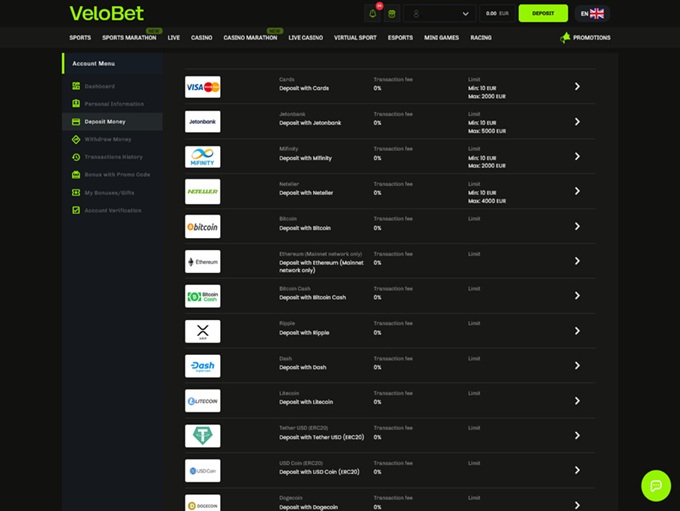Click the Ripple XRP logo
680x511 pixels.
tap(202, 331)
